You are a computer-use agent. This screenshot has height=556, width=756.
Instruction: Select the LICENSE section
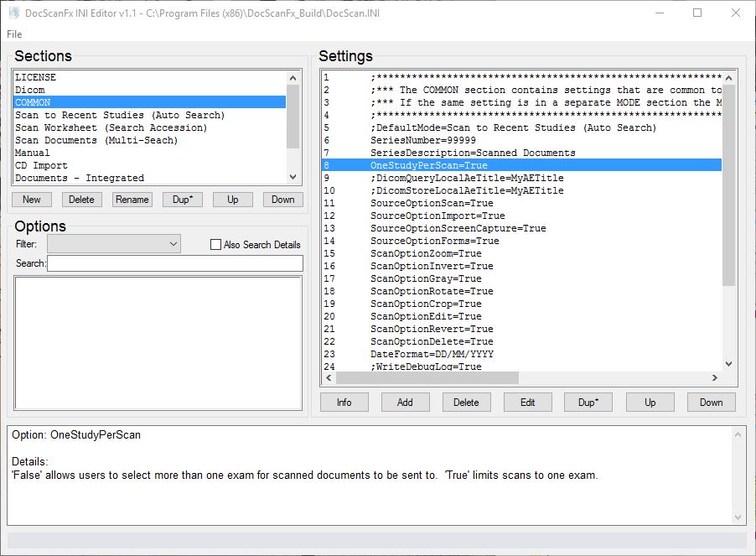149,77
